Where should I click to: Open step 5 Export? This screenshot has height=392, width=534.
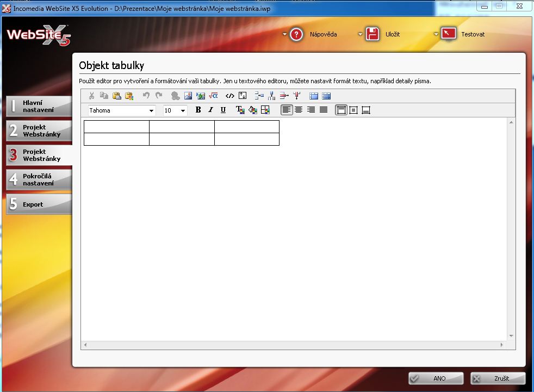39,204
